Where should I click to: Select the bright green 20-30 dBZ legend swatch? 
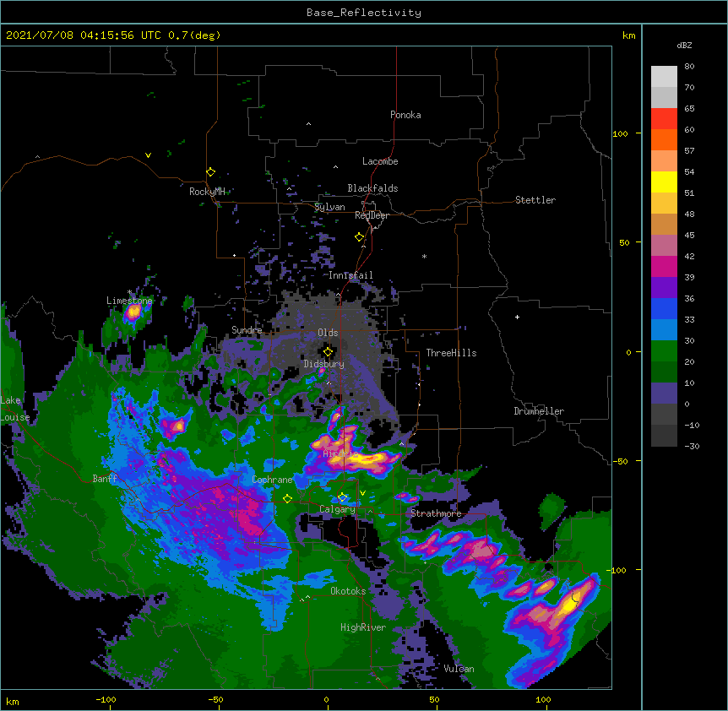click(x=664, y=351)
